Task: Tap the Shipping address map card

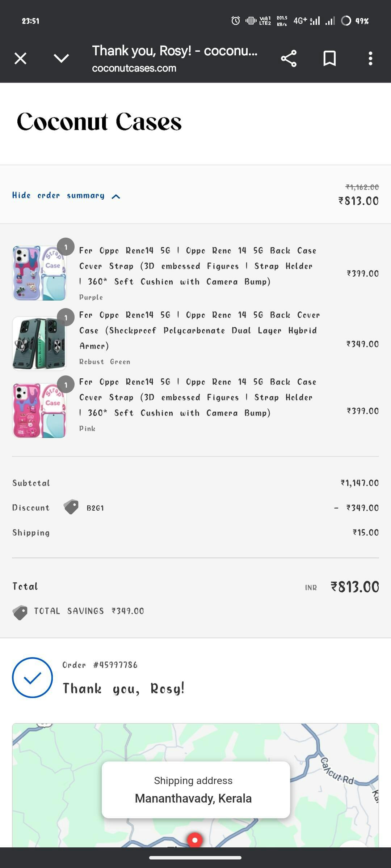Action: 195,790
